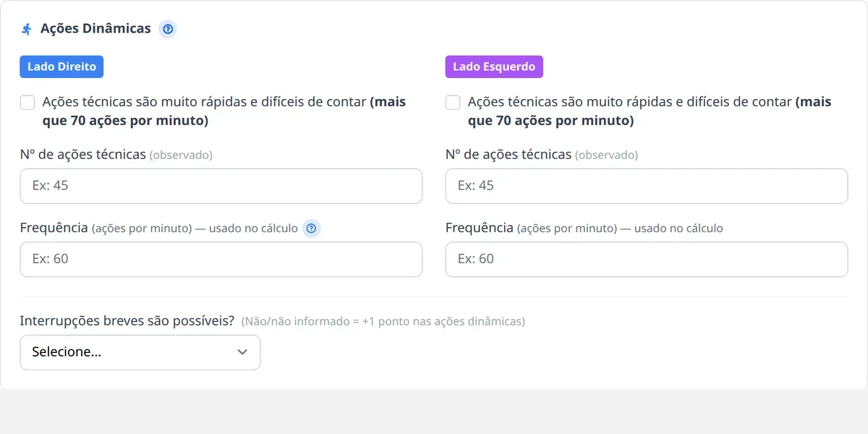Click the Lado Direito badge

[61, 67]
